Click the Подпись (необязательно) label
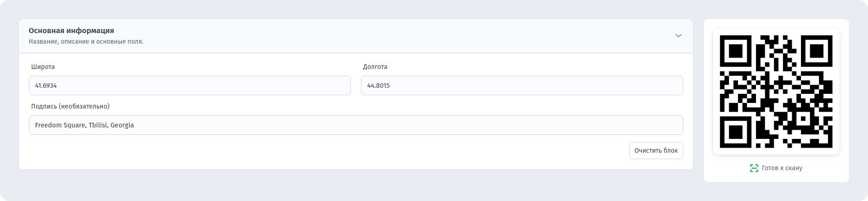This screenshot has width=868, height=201. click(x=70, y=106)
